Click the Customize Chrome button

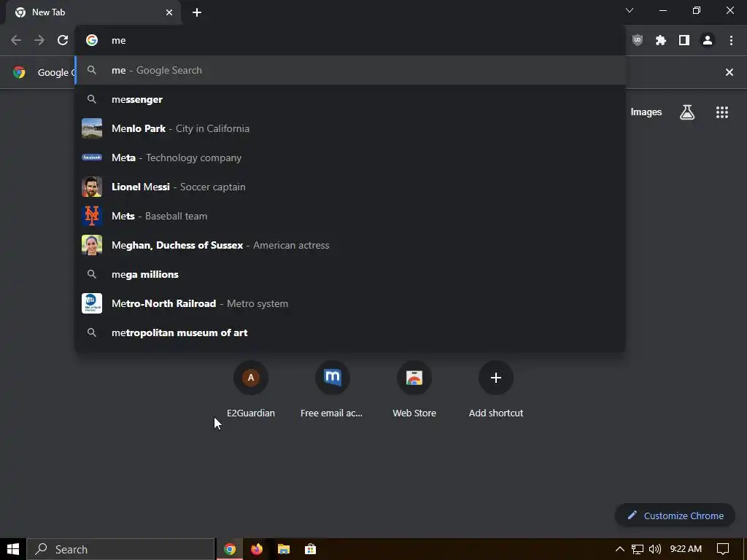(x=675, y=516)
